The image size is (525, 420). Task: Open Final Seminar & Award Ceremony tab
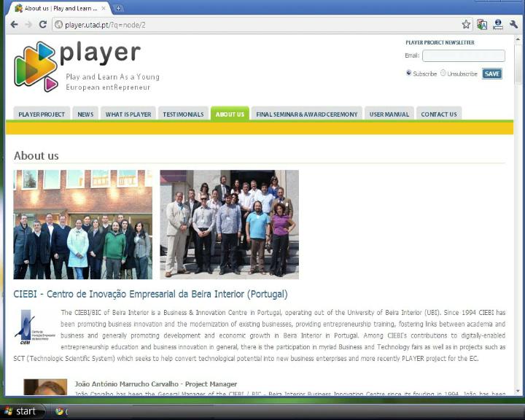306,114
